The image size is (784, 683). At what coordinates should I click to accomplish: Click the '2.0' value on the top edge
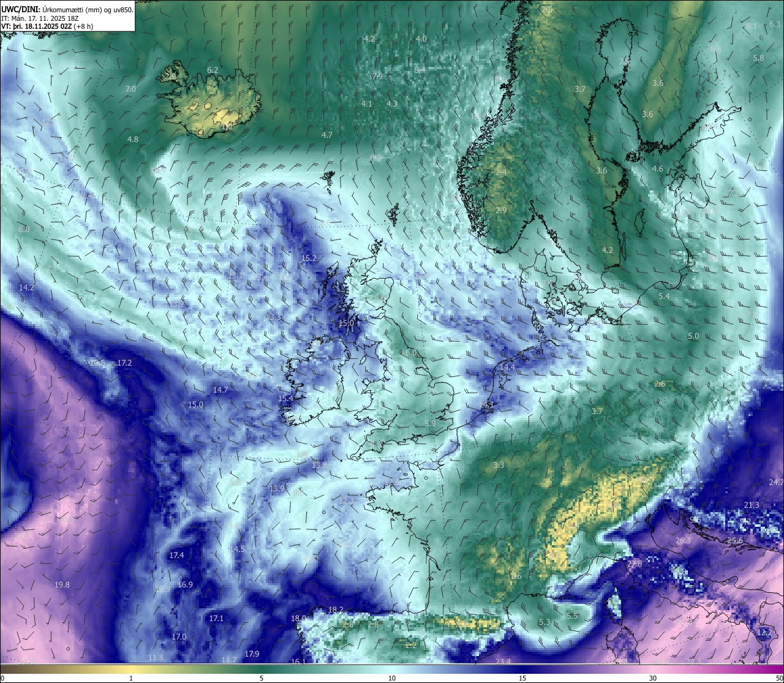coord(547,10)
